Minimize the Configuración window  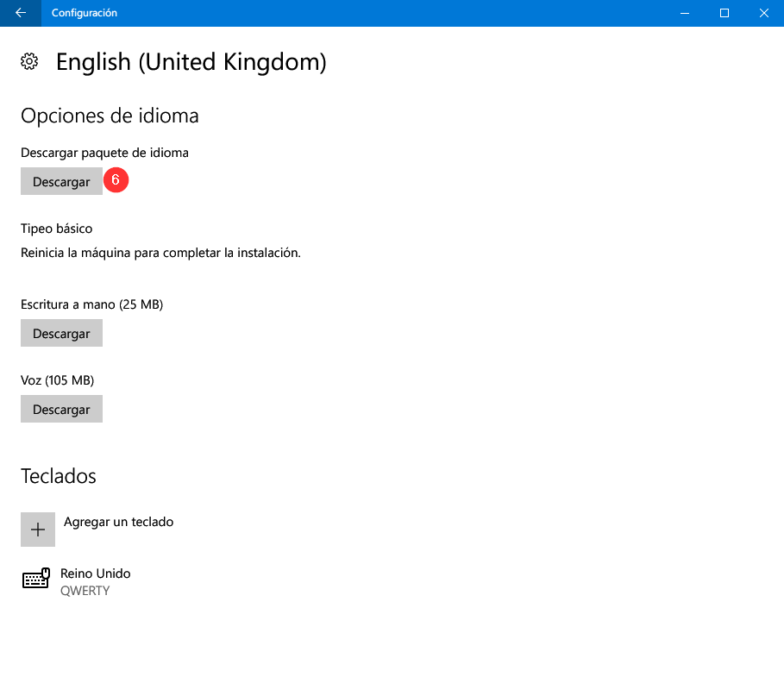(x=685, y=13)
